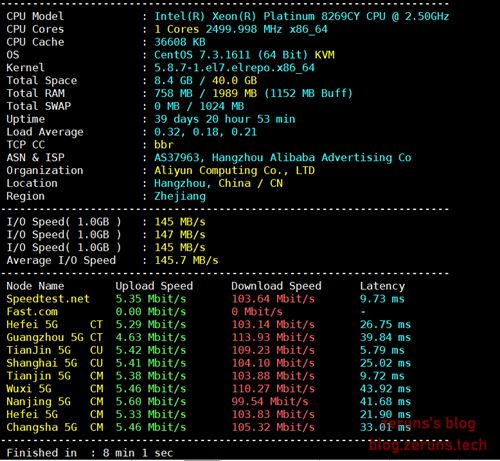The height and width of the screenshot is (461, 500).
Task: Click Nanjing 5G download speed 99.54
Action: tap(270, 401)
